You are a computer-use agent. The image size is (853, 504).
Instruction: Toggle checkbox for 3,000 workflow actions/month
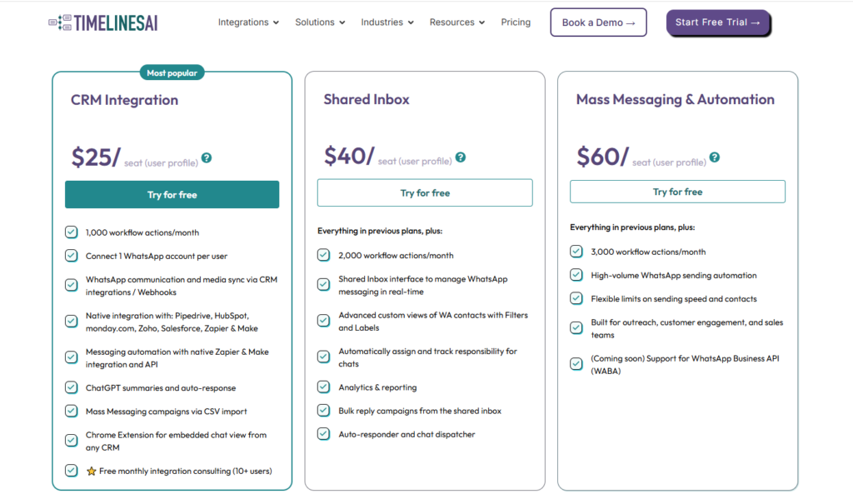[576, 252]
